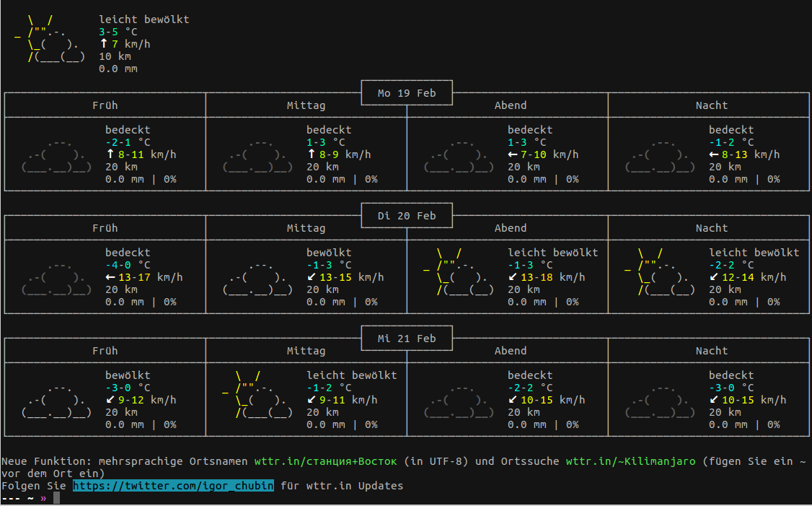The width and height of the screenshot is (812, 506).
Task: Click the current condition leicht bewölkt at top
Action: 144,19
